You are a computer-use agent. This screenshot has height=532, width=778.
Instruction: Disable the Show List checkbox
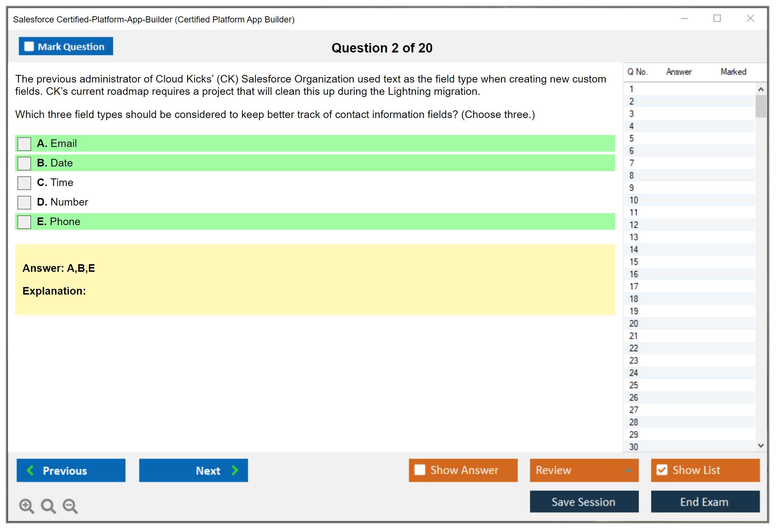point(662,470)
